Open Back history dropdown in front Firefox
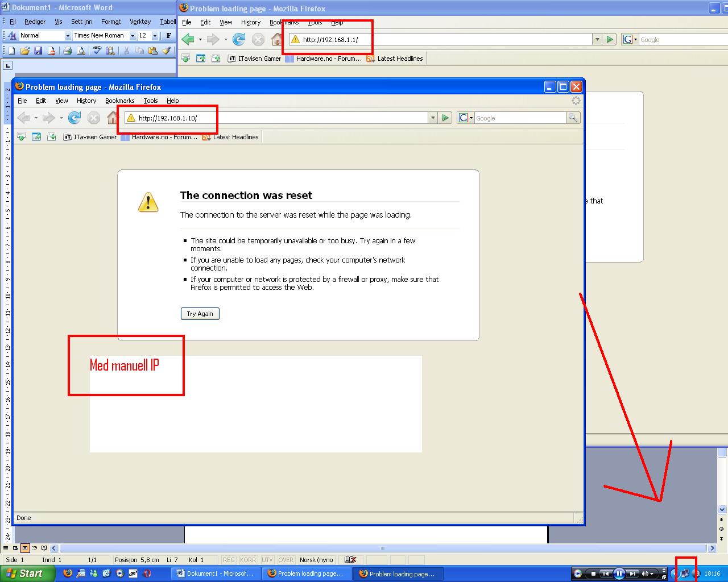The height and width of the screenshot is (582, 728). pos(36,118)
